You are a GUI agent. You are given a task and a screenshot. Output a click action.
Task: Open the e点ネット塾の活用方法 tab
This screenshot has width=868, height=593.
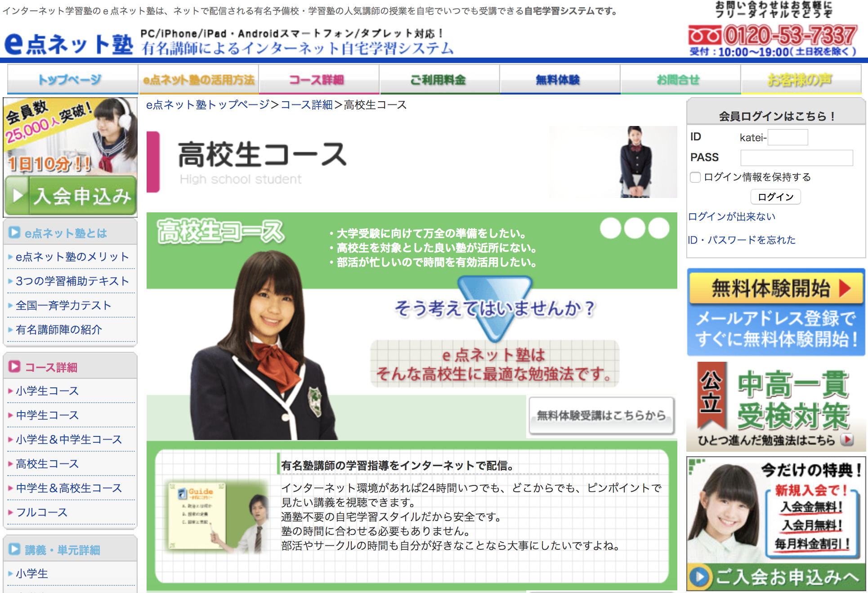tap(198, 80)
